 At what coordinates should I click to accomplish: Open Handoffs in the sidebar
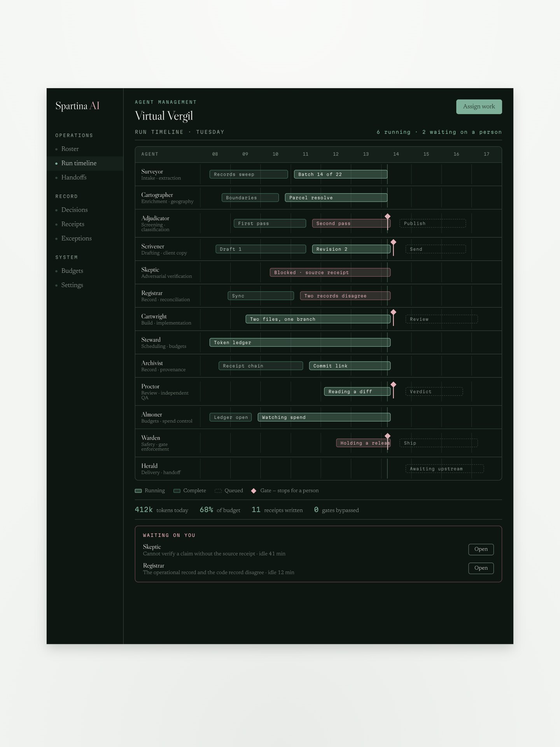pyautogui.click(x=74, y=177)
